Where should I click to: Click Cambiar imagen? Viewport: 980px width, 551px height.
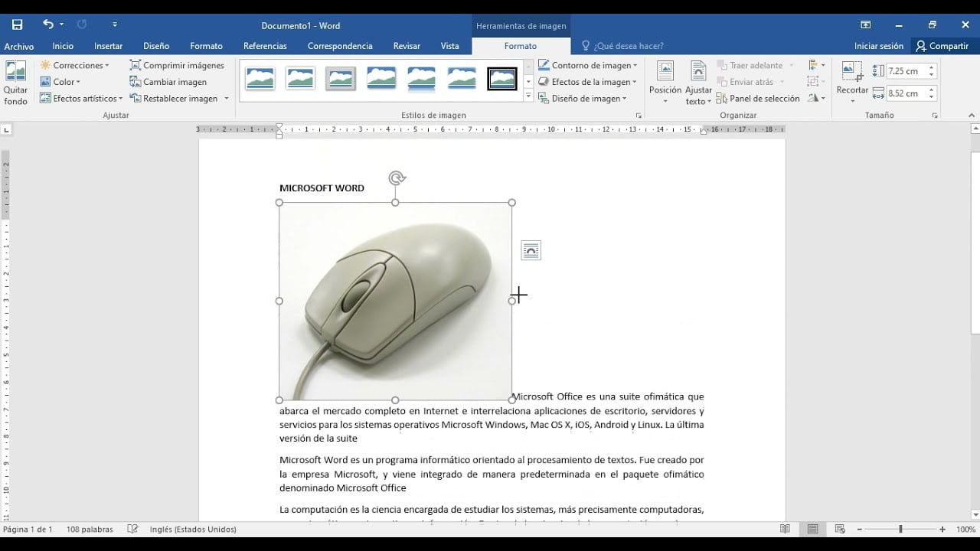pyautogui.click(x=168, y=82)
